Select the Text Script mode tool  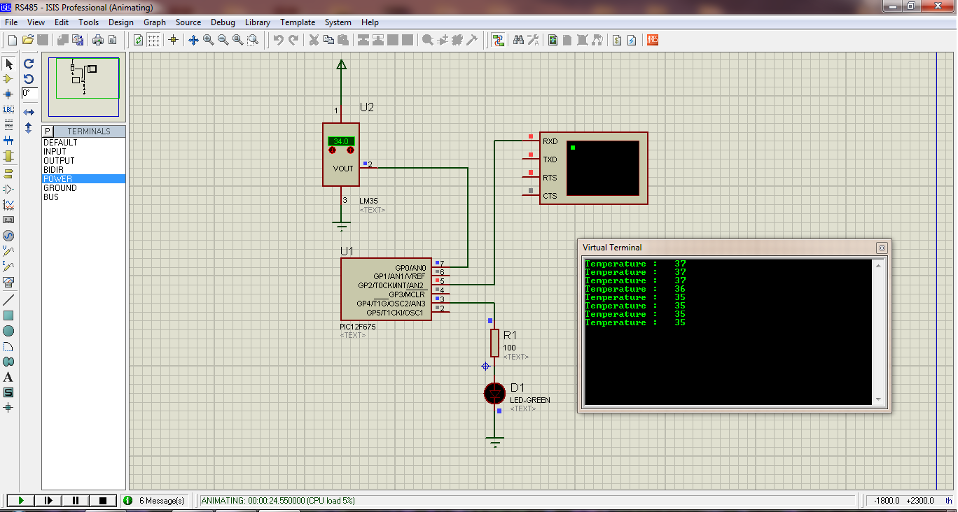(x=9, y=125)
